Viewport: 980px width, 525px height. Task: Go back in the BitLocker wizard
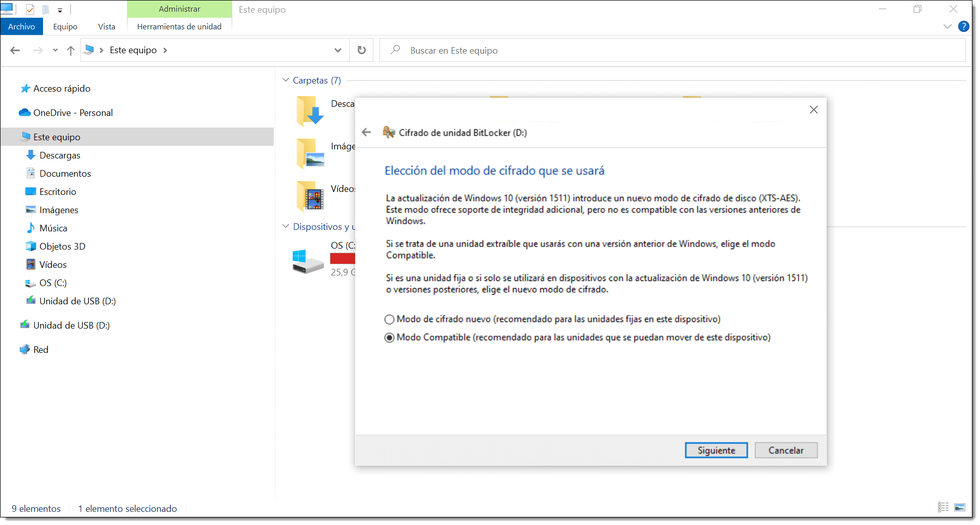coord(367,133)
